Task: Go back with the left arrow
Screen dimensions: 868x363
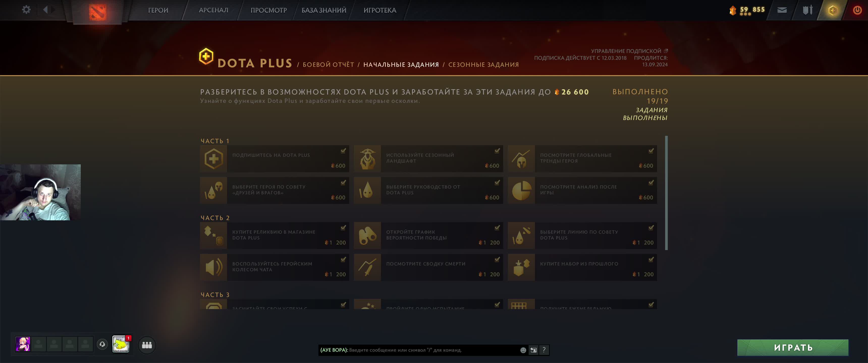Action: coord(45,9)
